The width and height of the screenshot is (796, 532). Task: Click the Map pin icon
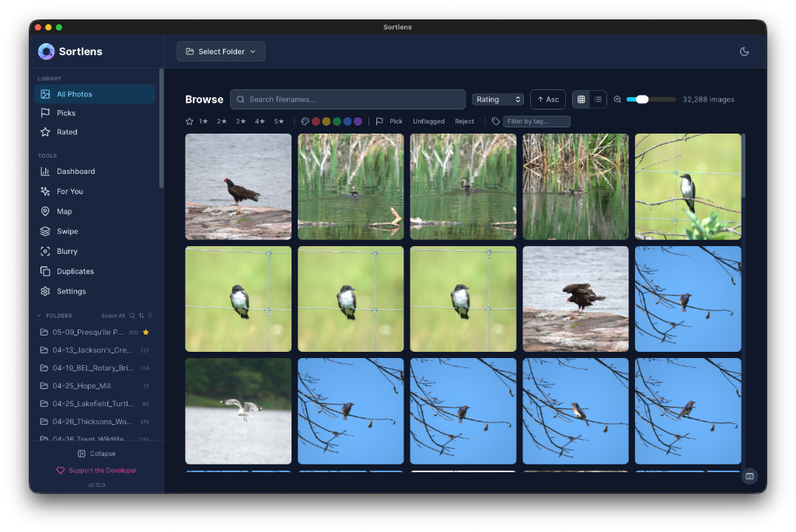(x=45, y=211)
